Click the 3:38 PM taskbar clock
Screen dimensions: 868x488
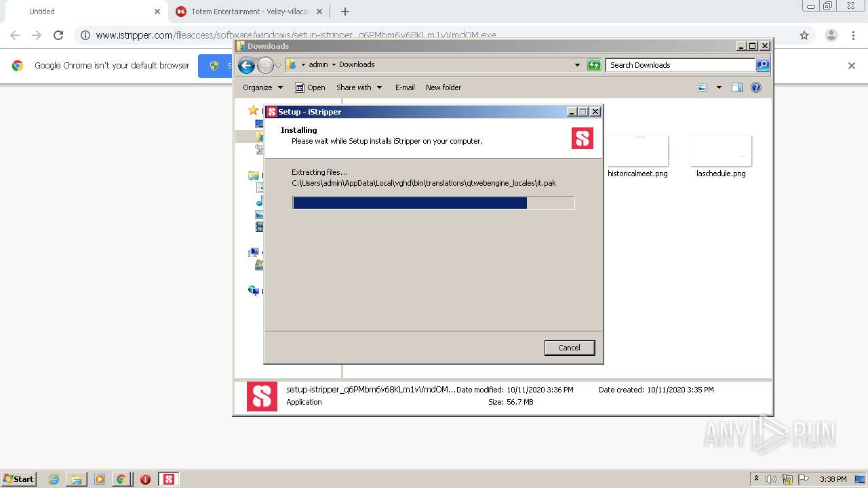point(833,479)
